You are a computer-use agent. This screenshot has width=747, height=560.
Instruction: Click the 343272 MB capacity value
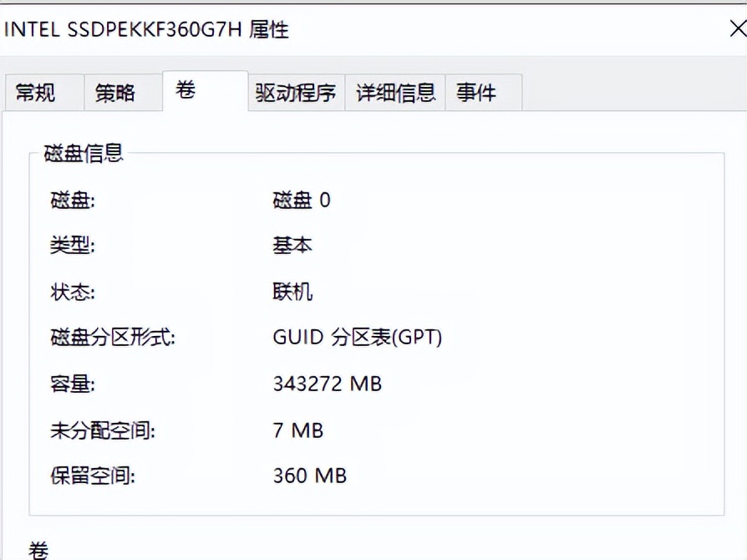tap(328, 384)
